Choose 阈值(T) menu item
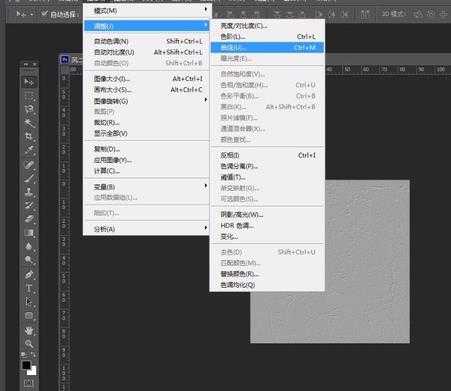Viewport: 451px width, 391px height. (x=267, y=177)
